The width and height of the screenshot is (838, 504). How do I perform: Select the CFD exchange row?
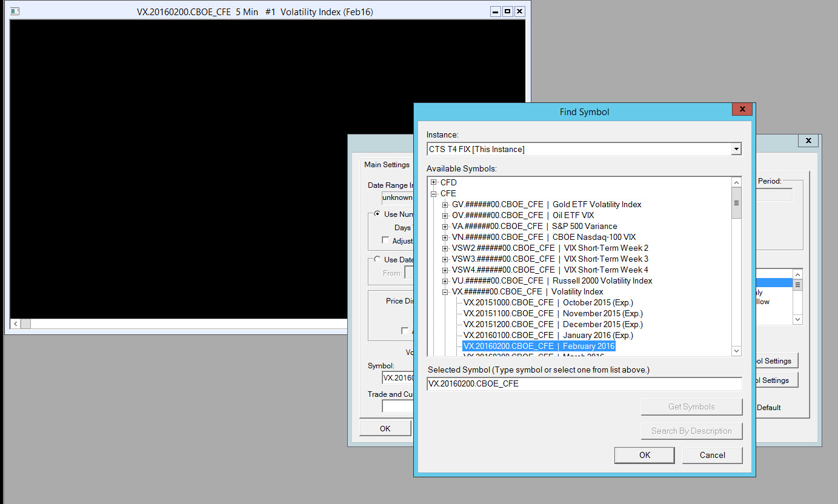(x=448, y=182)
